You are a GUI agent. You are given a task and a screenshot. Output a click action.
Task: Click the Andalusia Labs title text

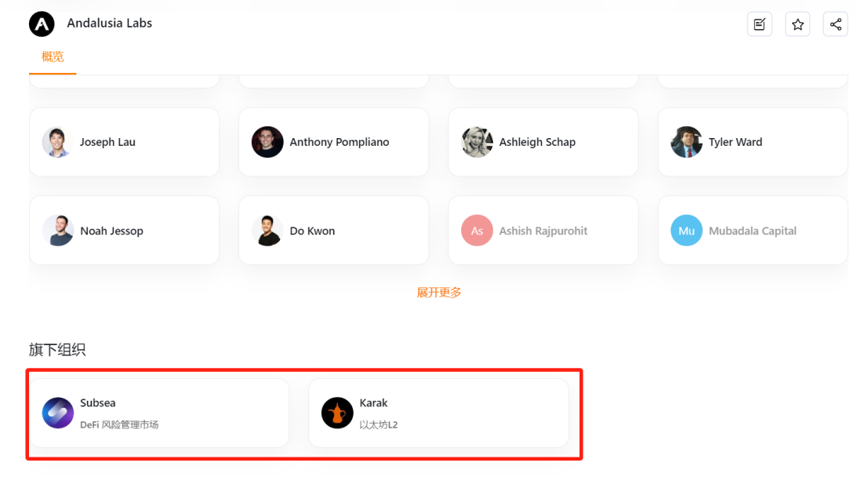click(x=110, y=24)
